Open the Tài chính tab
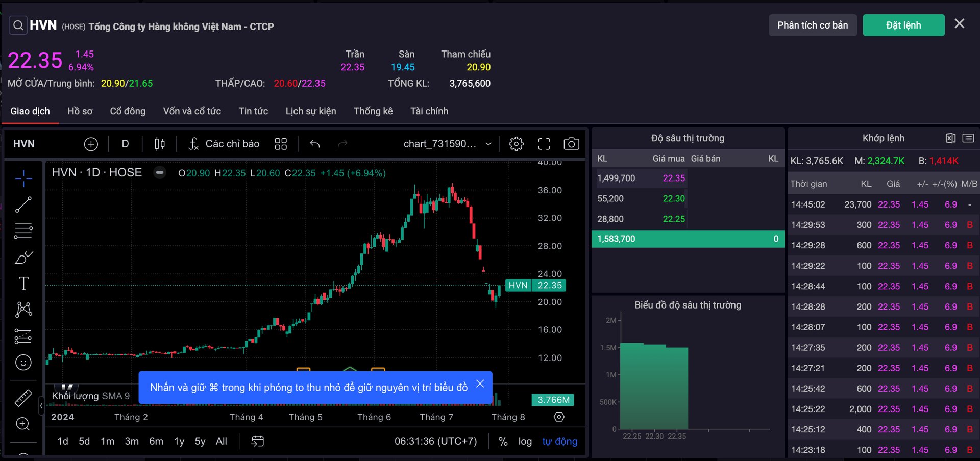The width and height of the screenshot is (980, 461). 429,111
